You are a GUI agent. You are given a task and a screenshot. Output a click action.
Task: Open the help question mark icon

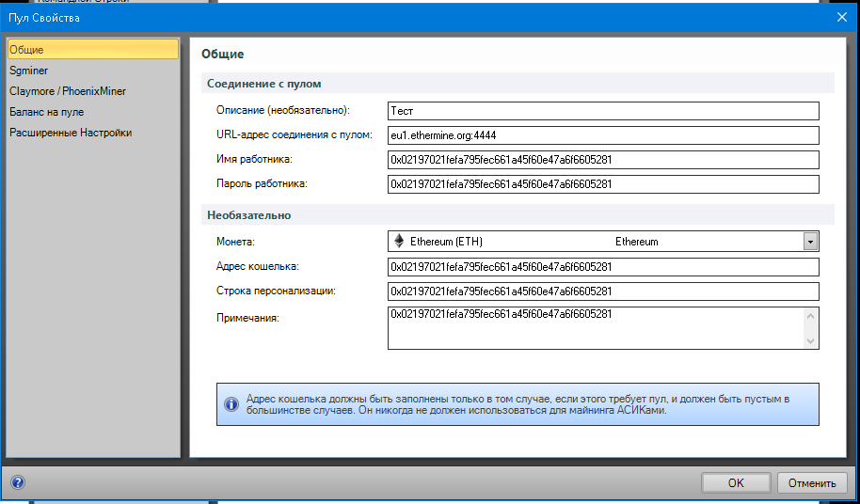[18, 482]
